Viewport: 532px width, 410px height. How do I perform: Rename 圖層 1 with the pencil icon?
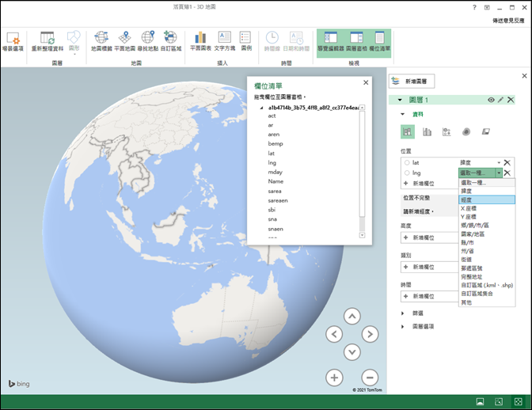tap(500, 100)
